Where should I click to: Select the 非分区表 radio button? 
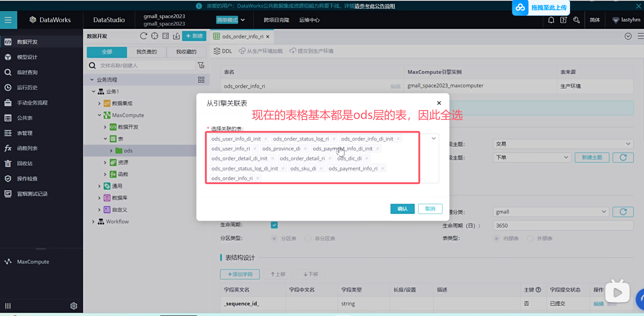coord(308,238)
